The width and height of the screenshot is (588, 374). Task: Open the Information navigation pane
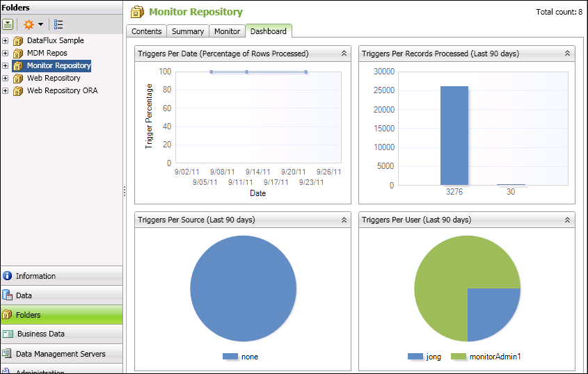(35, 276)
